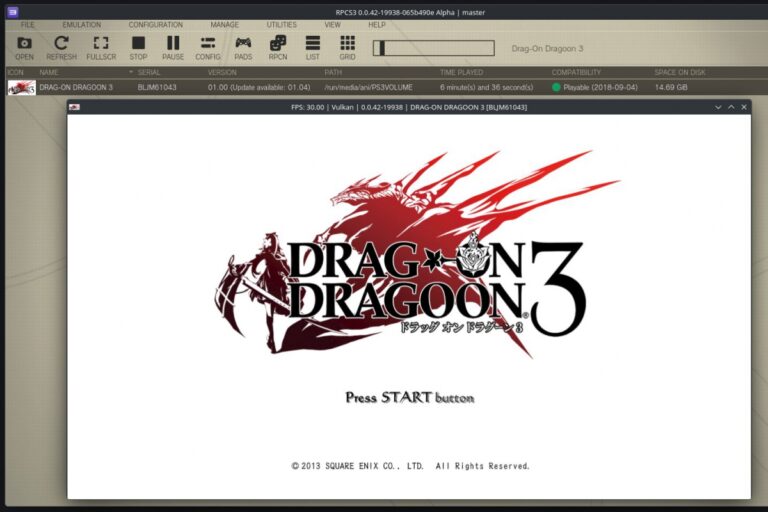The width and height of the screenshot is (768, 512).
Task: Open the Help menu
Action: (377, 24)
